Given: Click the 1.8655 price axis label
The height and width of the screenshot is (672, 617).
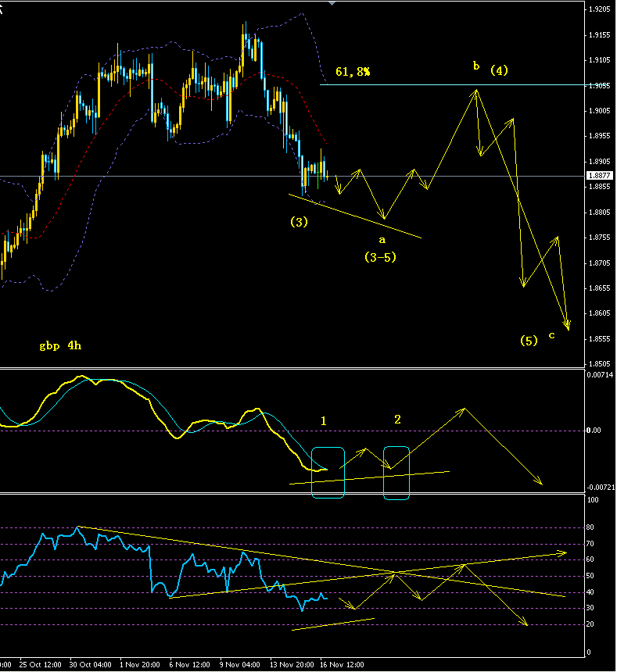Looking at the screenshot, I should [600, 288].
